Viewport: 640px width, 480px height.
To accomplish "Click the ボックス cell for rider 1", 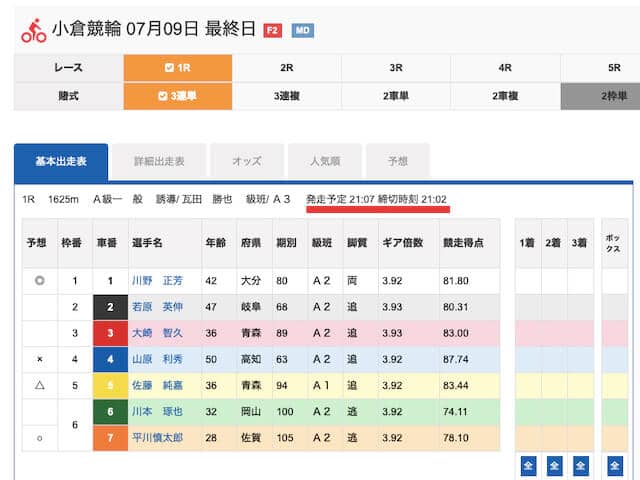I will [613, 282].
